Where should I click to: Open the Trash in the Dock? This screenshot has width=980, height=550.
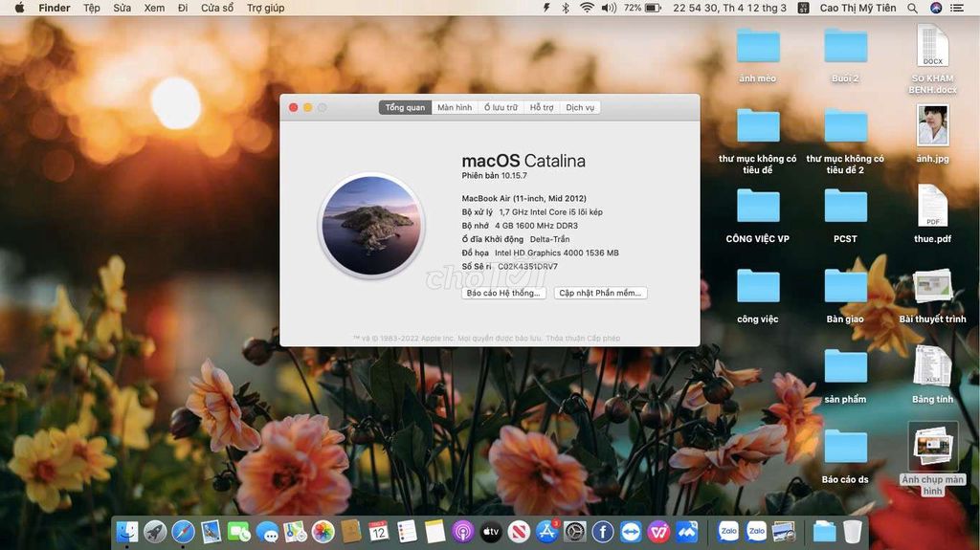tap(853, 532)
